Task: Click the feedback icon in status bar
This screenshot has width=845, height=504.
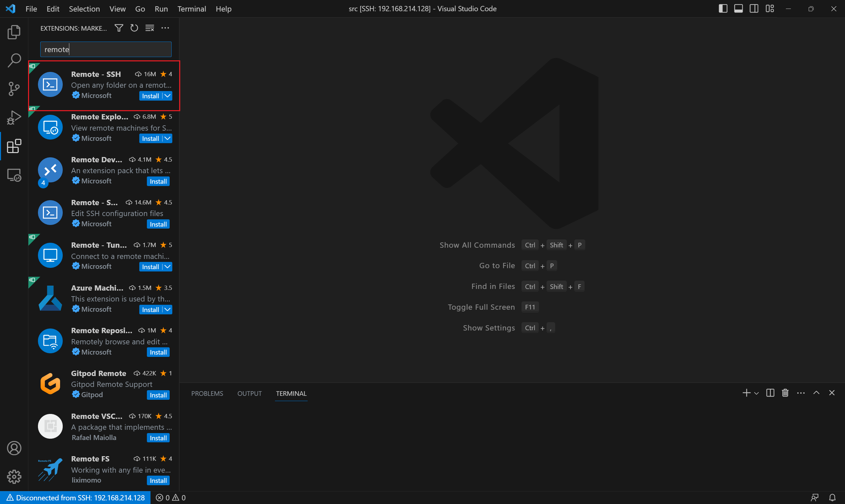Action: point(814,497)
